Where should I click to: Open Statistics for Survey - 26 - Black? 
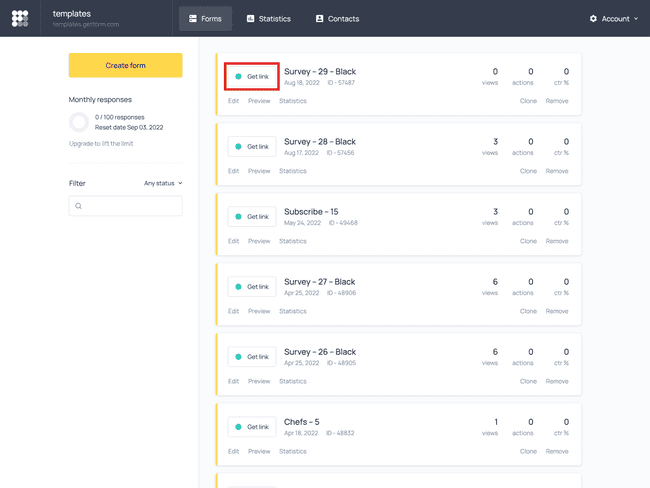point(293,381)
